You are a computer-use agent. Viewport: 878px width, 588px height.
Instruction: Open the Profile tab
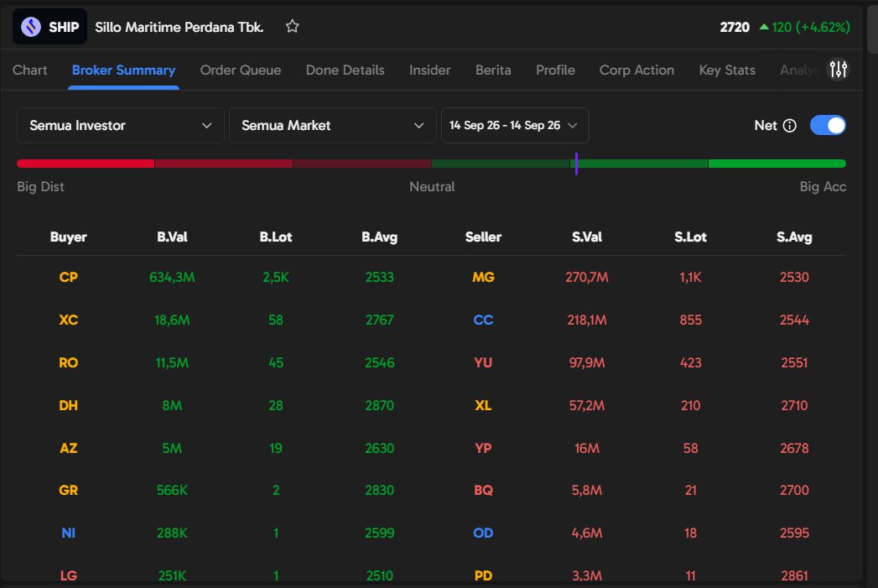coord(555,70)
